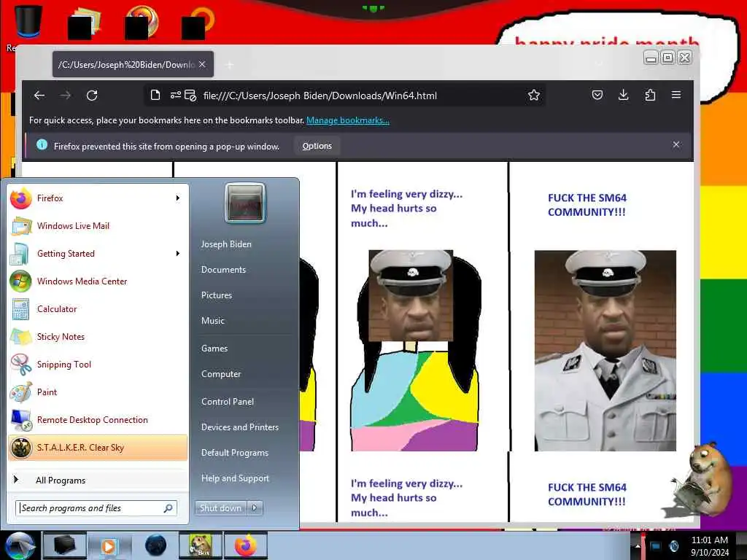The image size is (747, 560).
Task: Launch Windows Media Center
Action: (98, 281)
